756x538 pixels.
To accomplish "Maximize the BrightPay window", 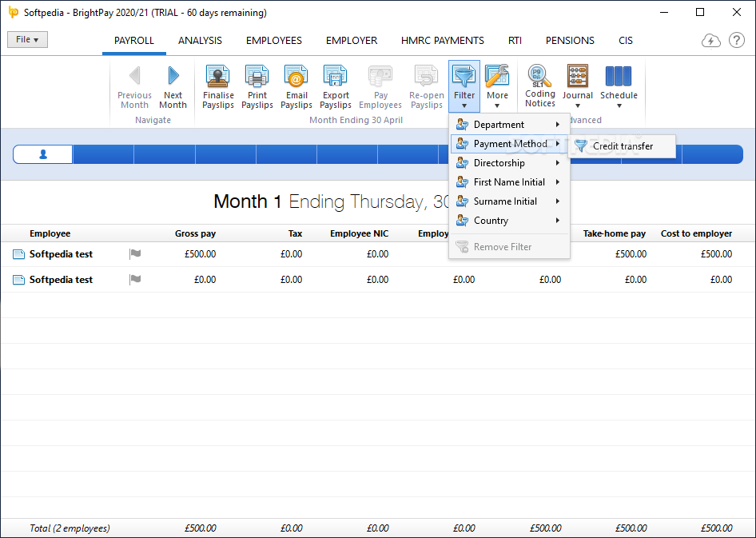I will point(700,13).
